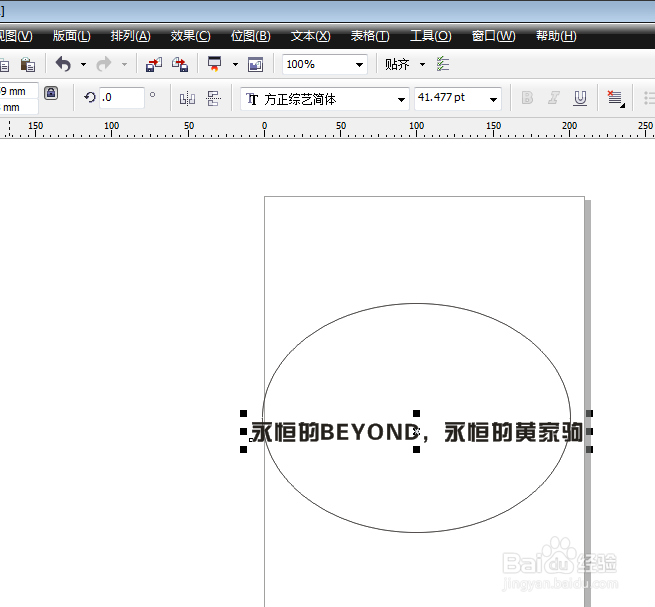Open the 窗口(W) window menu
Image resolution: width=655 pixels, height=607 pixels.
click(x=493, y=36)
